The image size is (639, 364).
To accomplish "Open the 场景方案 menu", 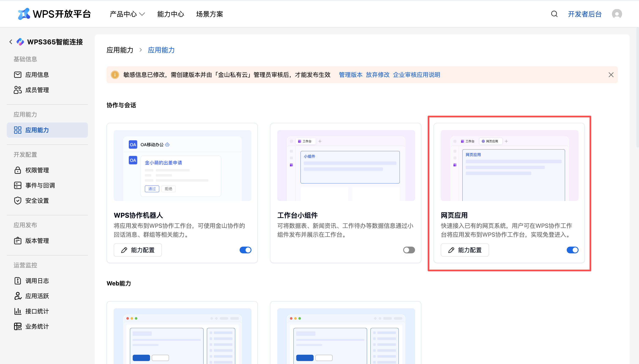I will 209,14.
